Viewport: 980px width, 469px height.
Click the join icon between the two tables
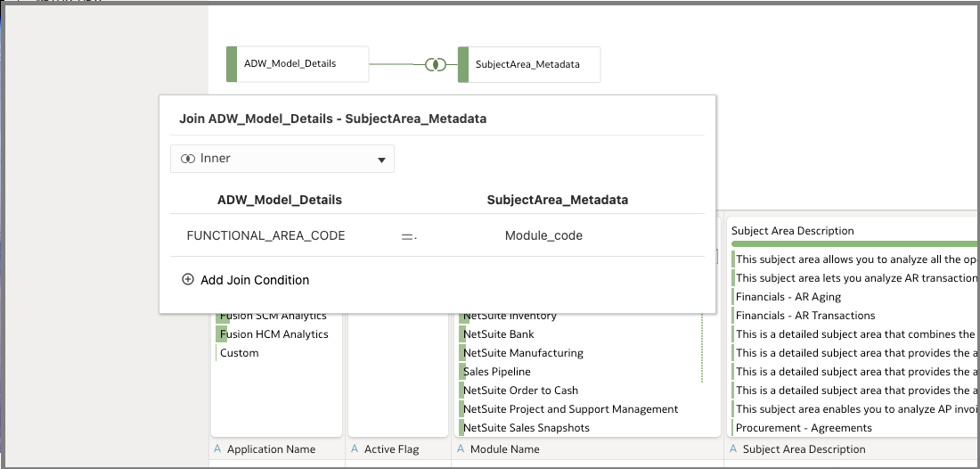435,64
